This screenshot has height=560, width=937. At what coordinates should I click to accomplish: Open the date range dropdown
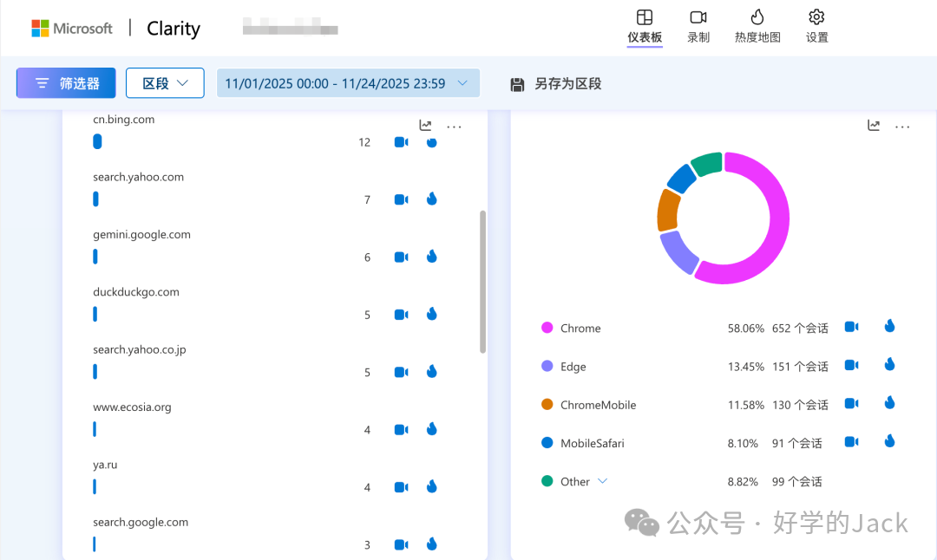(348, 83)
